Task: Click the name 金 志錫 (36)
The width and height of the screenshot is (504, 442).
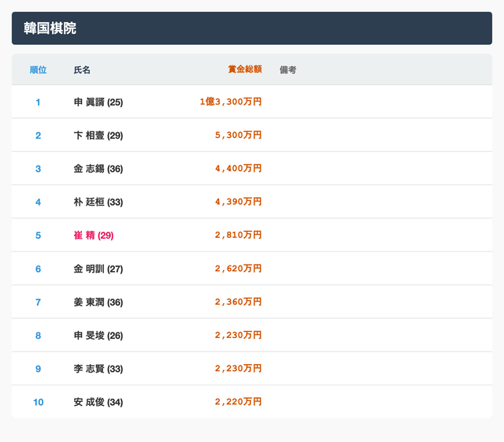Action: click(x=98, y=169)
